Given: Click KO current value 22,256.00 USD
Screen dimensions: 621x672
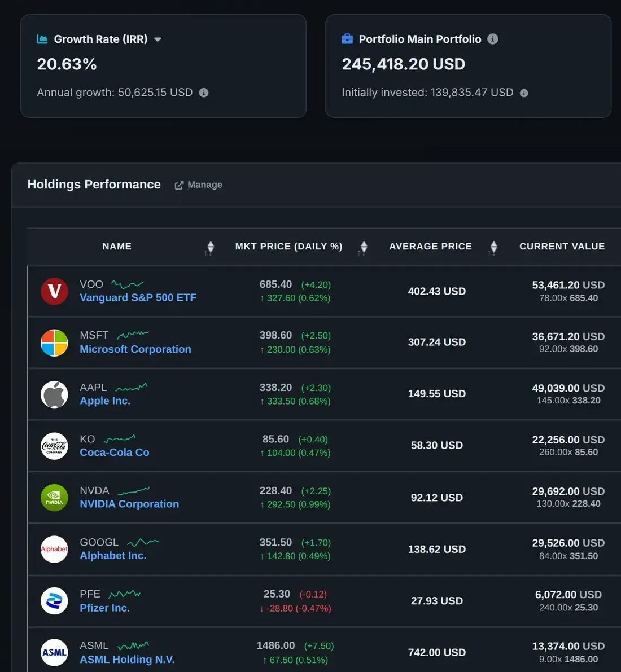Looking at the screenshot, I should point(568,440).
